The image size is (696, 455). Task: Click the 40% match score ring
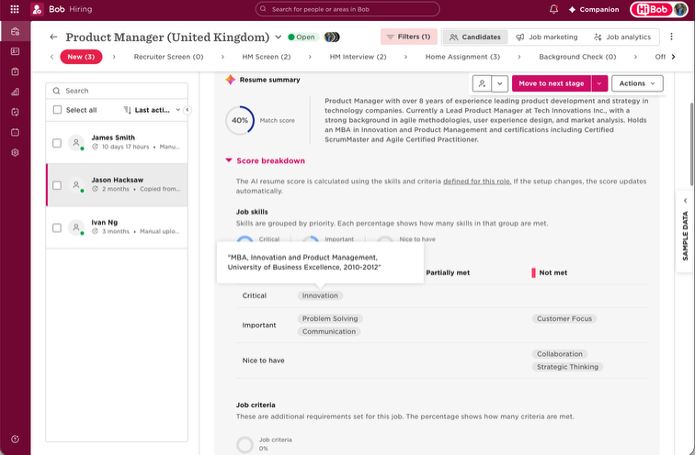240,120
